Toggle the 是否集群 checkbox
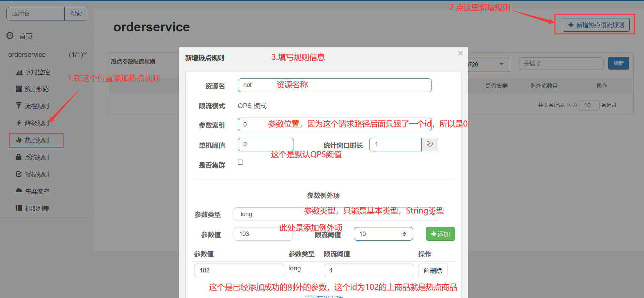The height and width of the screenshot is (298, 644). point(240,162)
